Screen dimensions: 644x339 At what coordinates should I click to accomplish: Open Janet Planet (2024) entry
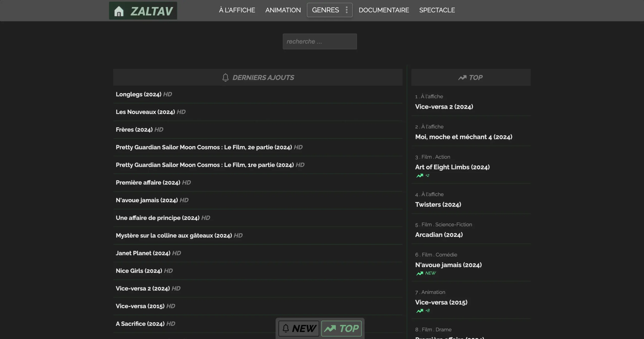(143, 253)
